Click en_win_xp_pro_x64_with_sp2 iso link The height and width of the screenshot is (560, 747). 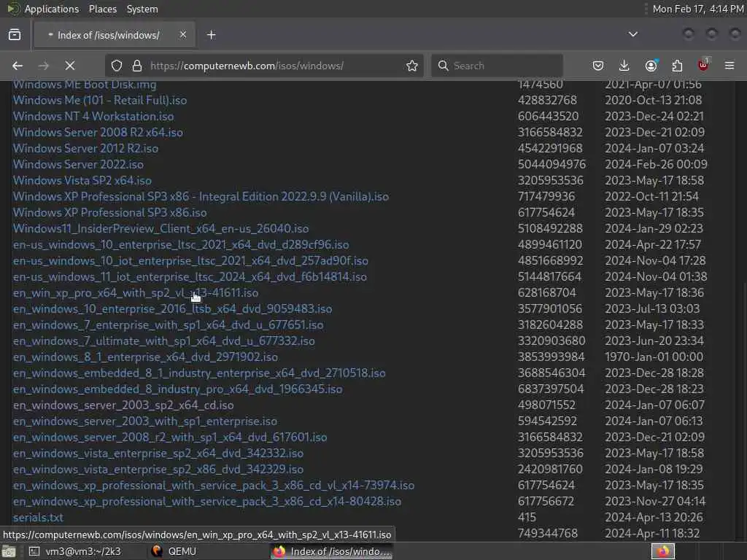pyautogui.click(x=135, y=293)
